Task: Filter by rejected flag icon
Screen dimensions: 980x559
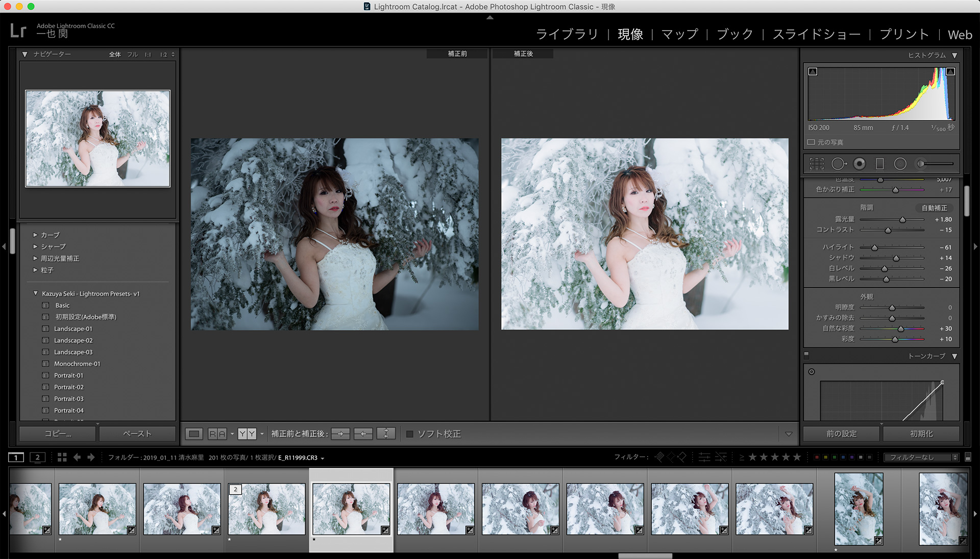Action: [x=682, y=457]
